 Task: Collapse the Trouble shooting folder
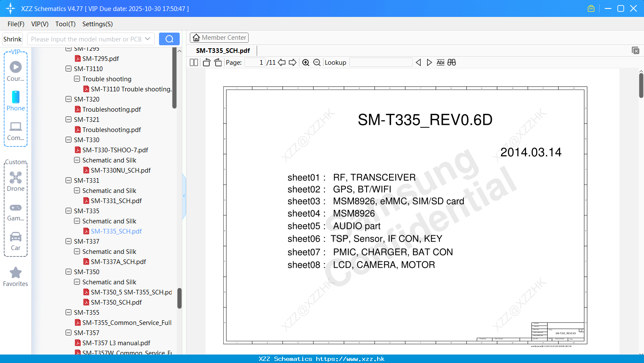tap(77, 79)
